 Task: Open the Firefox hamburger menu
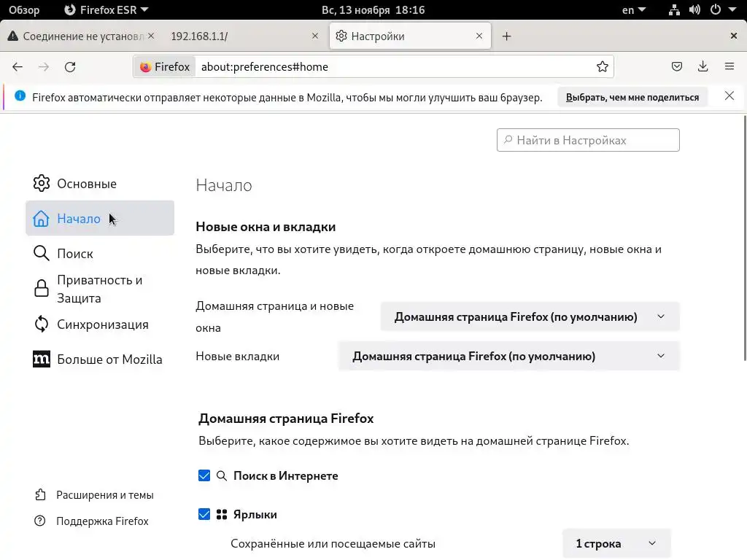click(729, 66)
